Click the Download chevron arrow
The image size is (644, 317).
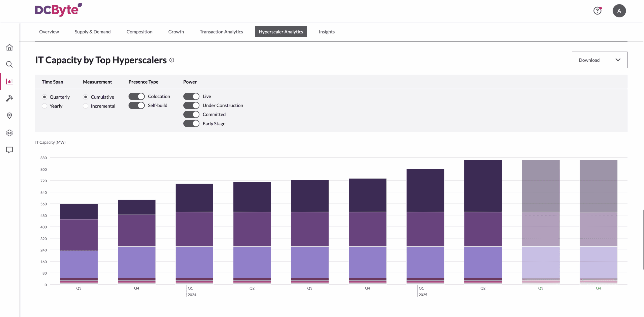[x=618, y=60]
